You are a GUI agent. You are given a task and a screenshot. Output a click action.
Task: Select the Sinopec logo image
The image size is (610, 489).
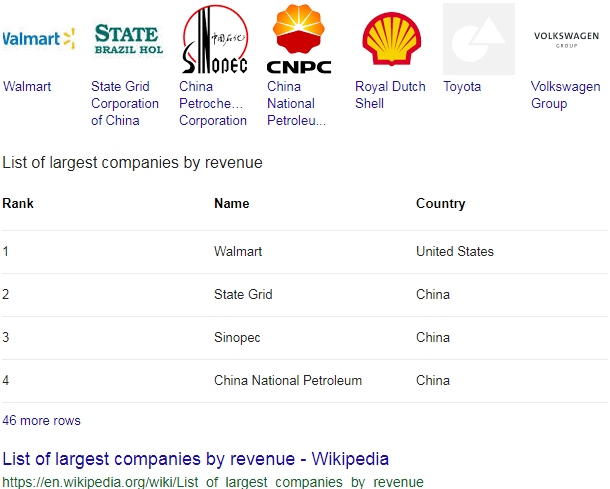[x=215, y=39]
